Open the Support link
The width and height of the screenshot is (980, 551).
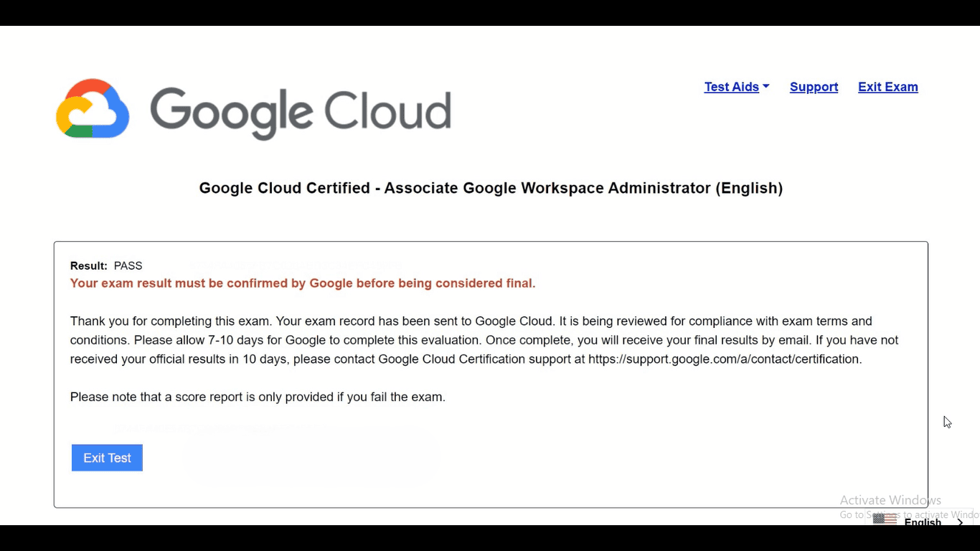[x=814, y=87]
